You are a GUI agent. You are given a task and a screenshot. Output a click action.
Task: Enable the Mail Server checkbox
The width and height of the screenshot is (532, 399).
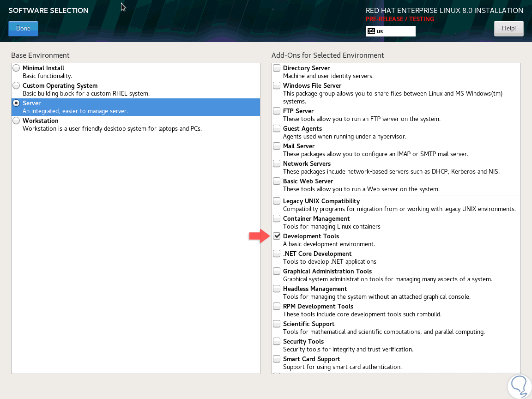click(x=277, y=146)
